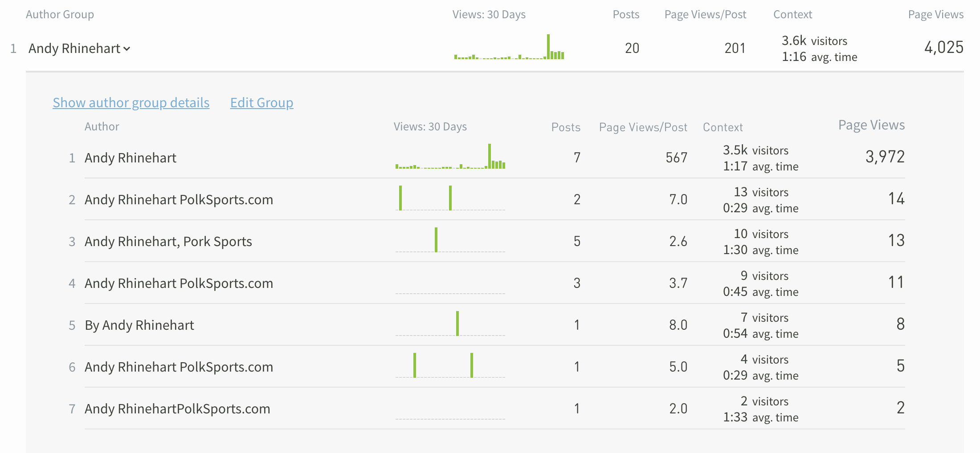Click the 10 visitors context value
Viewport: 980px width, 453px height.
click(761, 234)
